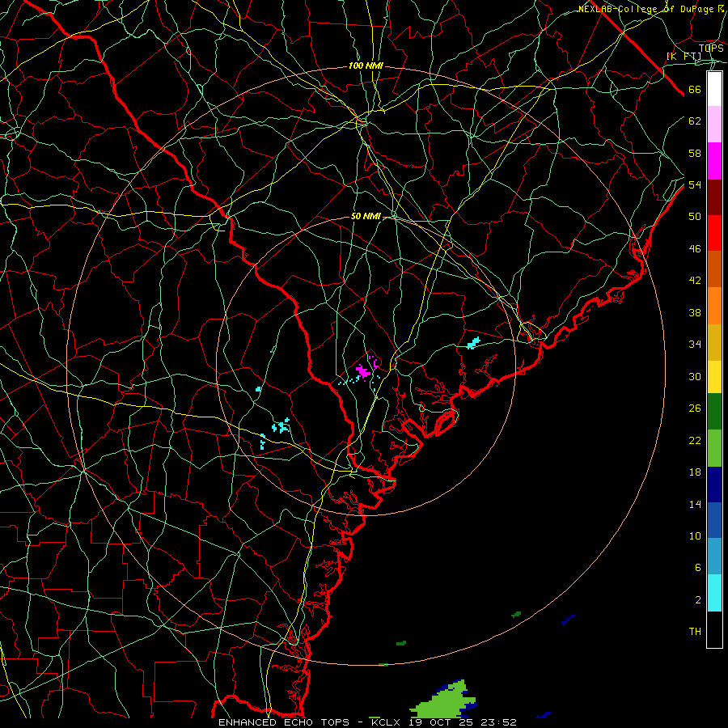Select the dark maroon legend swatch
The height and width of the screenshot is (728, 728).
point(714,197)
